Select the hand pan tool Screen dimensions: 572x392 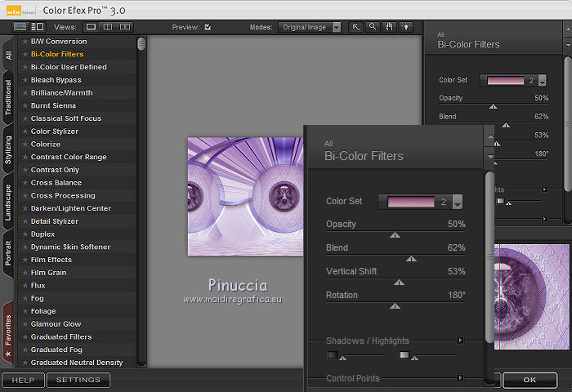pos(389,27)
